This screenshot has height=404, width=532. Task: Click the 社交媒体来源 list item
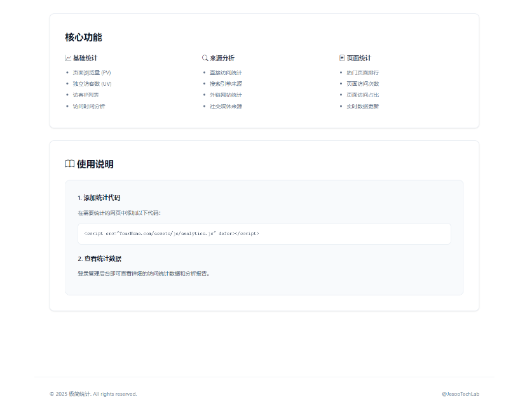pyautogui.click(x=226, y=106)
